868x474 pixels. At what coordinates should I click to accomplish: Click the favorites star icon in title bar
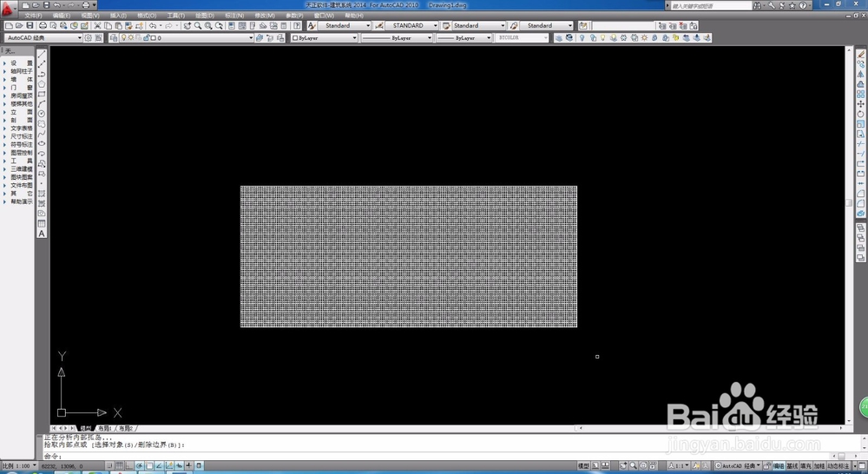[x=792, y=5]
